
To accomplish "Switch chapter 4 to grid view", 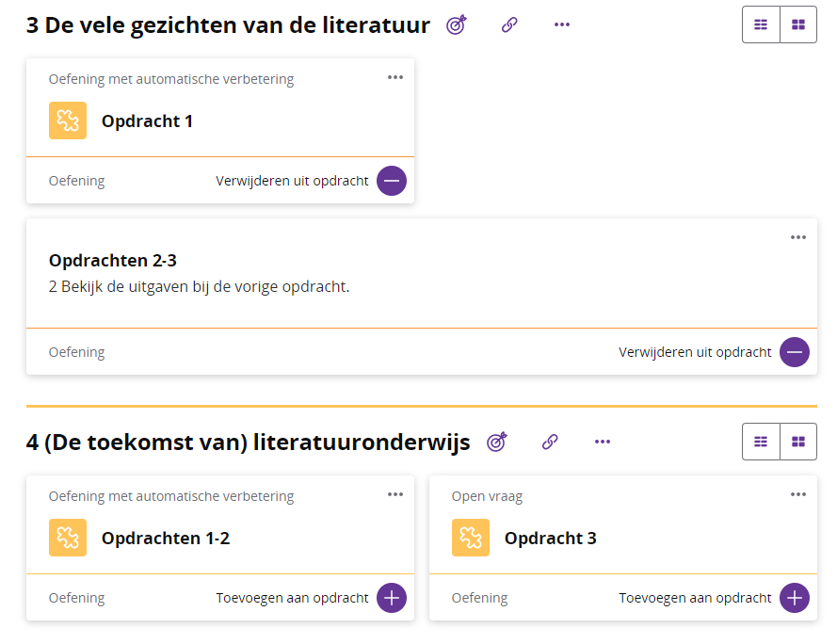I will coord(798,442).
